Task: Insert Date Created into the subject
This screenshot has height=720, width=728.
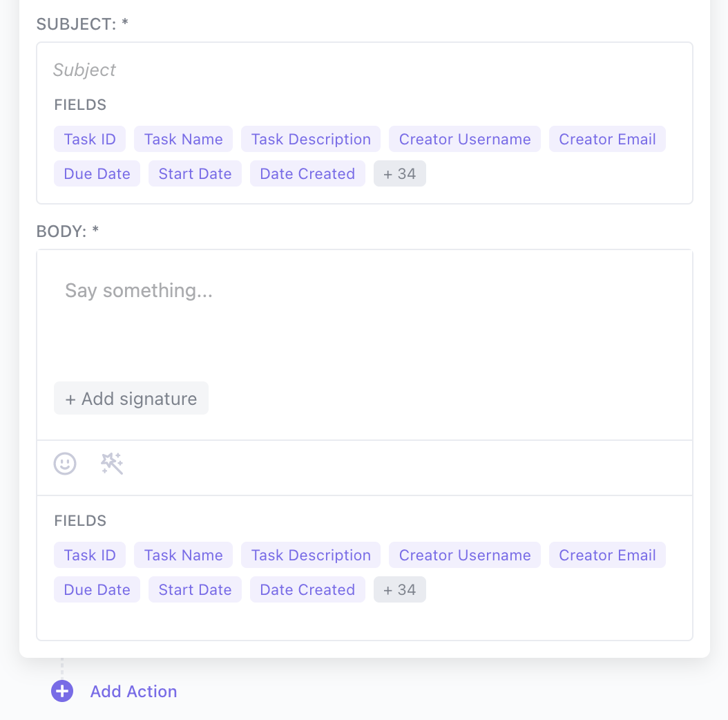Action: [307, 173]
